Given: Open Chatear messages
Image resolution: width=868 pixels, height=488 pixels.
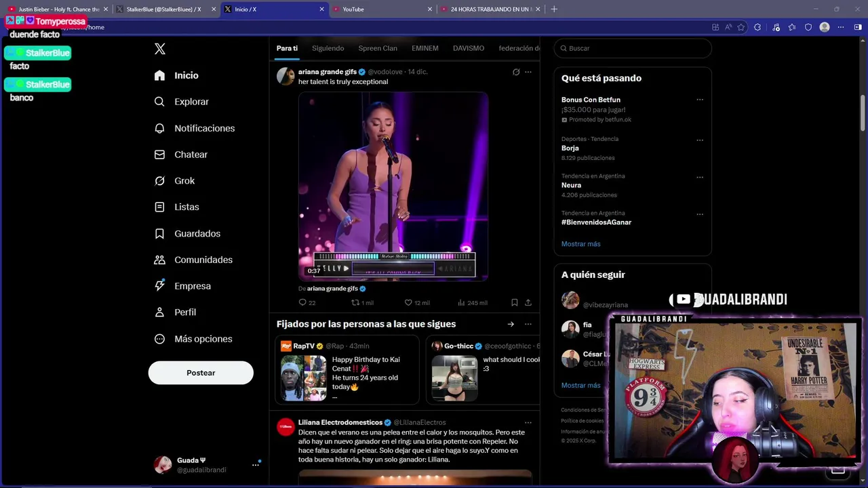Looking at the screenshot, I should pyautogui.click(x=180, y=155).
